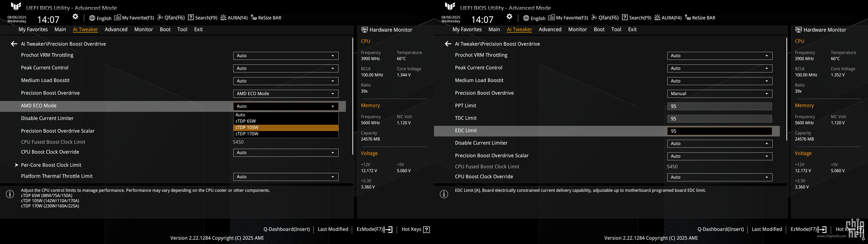Click the settings gear icon in right BIOS window
The image size is (868, 244).
pos(509,17)
